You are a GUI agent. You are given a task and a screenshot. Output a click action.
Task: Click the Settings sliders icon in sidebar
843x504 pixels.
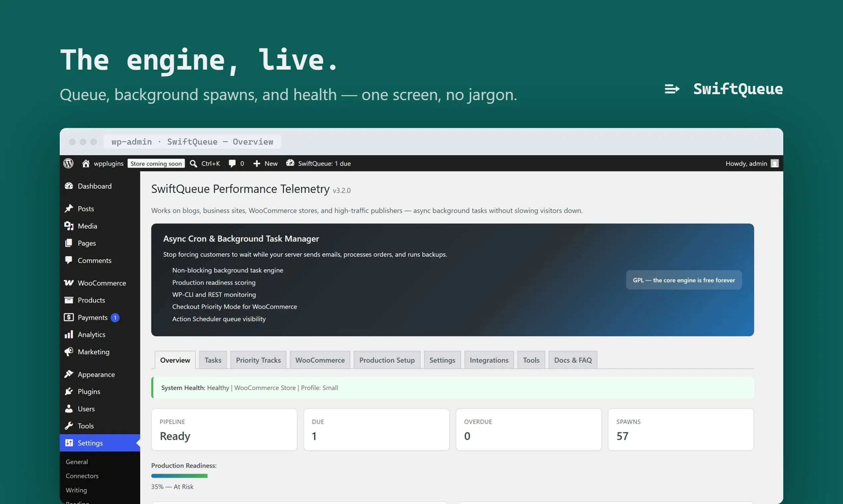(x=69, y=443)
